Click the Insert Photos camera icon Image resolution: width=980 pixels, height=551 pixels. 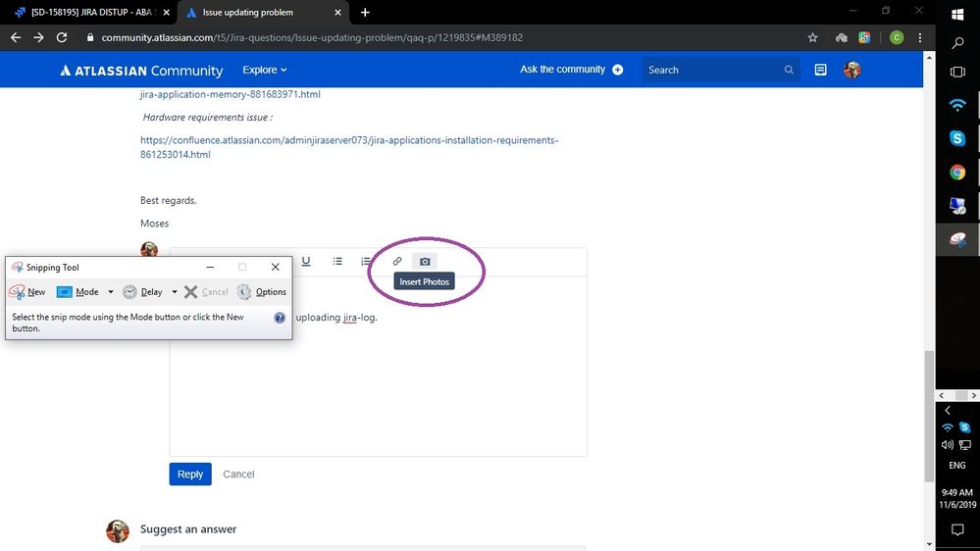click(x=425, y=262)
